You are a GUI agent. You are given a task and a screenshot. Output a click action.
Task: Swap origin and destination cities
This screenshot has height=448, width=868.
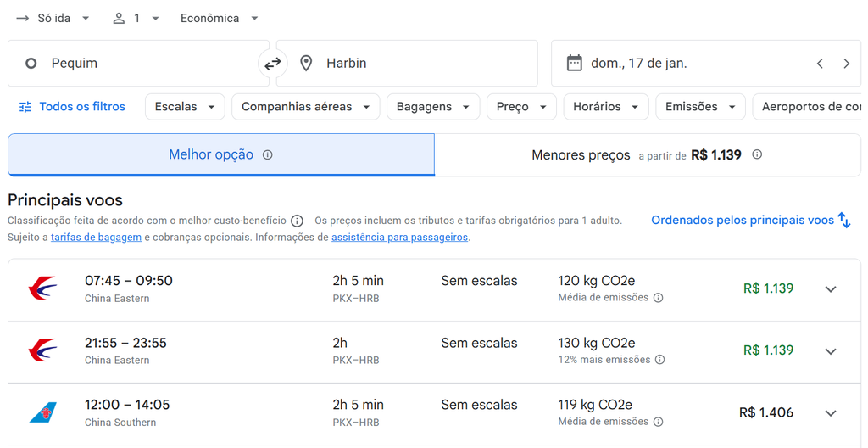click(272, 64)
